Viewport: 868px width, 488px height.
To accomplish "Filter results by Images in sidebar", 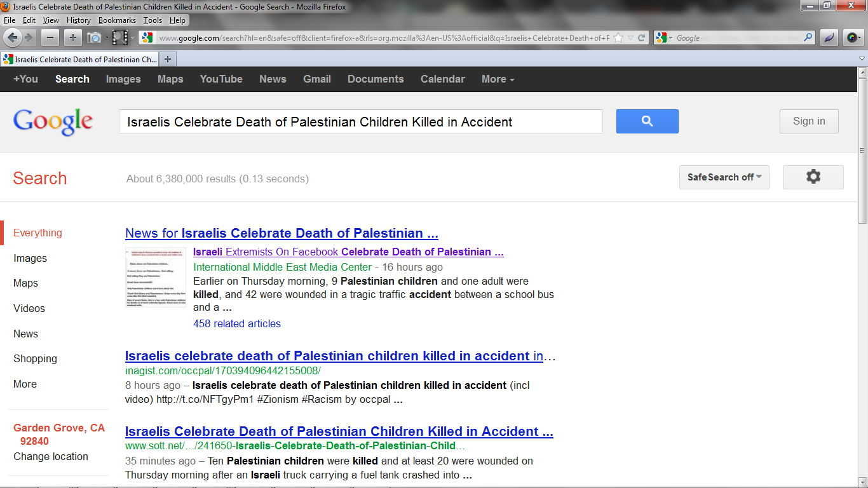I will 30,258.
